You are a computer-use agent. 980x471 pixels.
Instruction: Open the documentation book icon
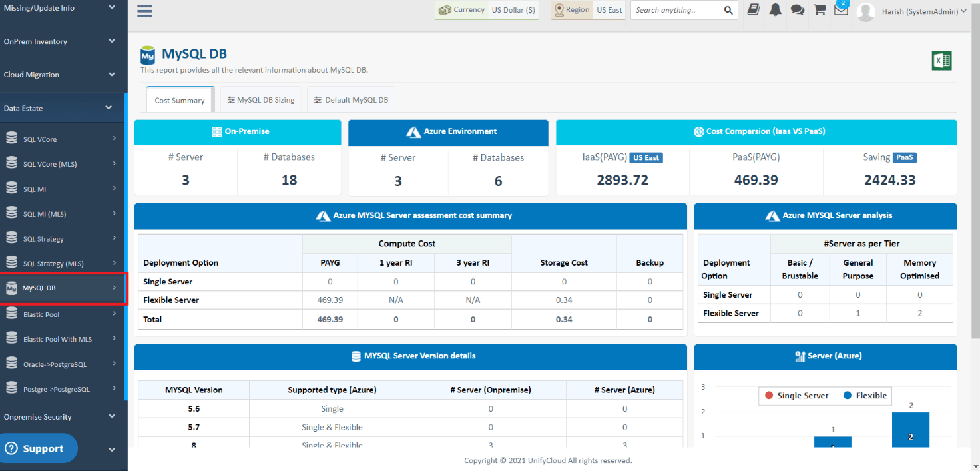[753, 10]
